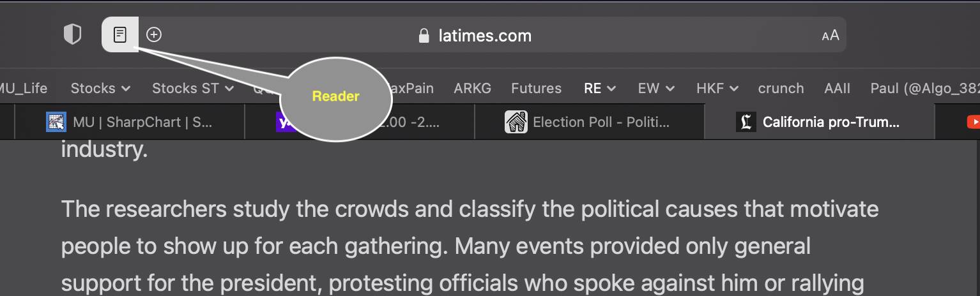
Task: Expand the Stocks ST bookmarks folder
Action: click(x=193, y=88)
